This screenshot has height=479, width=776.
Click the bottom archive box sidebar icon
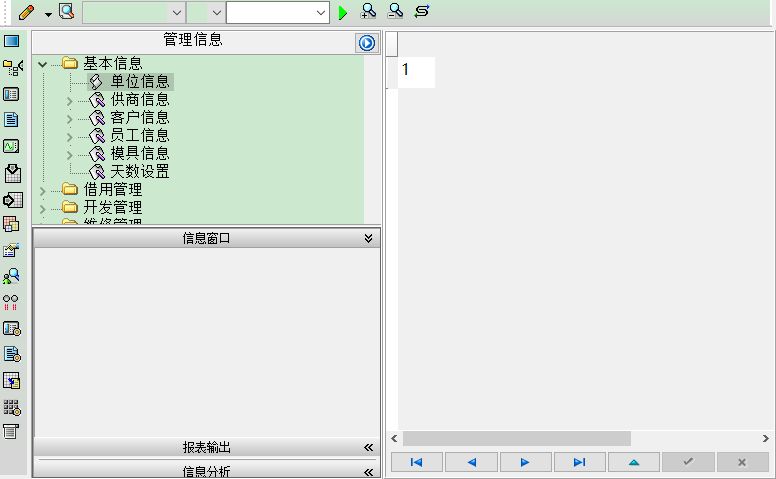[11, 431]
